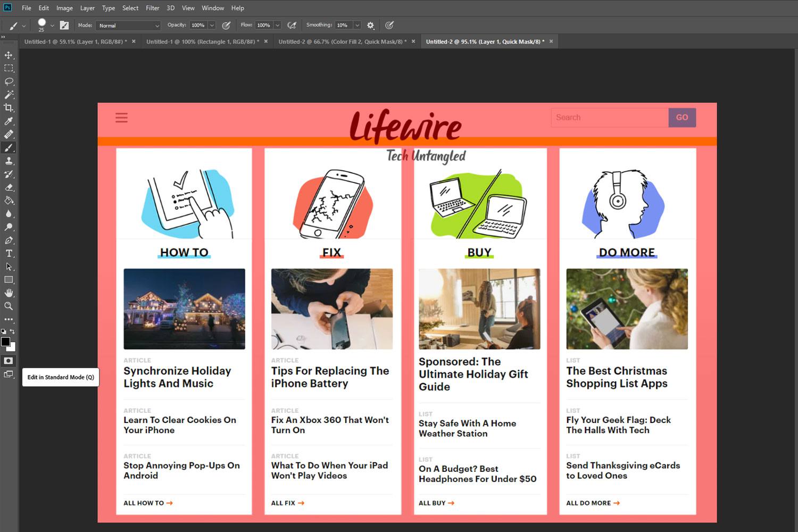Select the Zoom tool
The width and height of the screenshot is (798, 532).
(9, 306)
